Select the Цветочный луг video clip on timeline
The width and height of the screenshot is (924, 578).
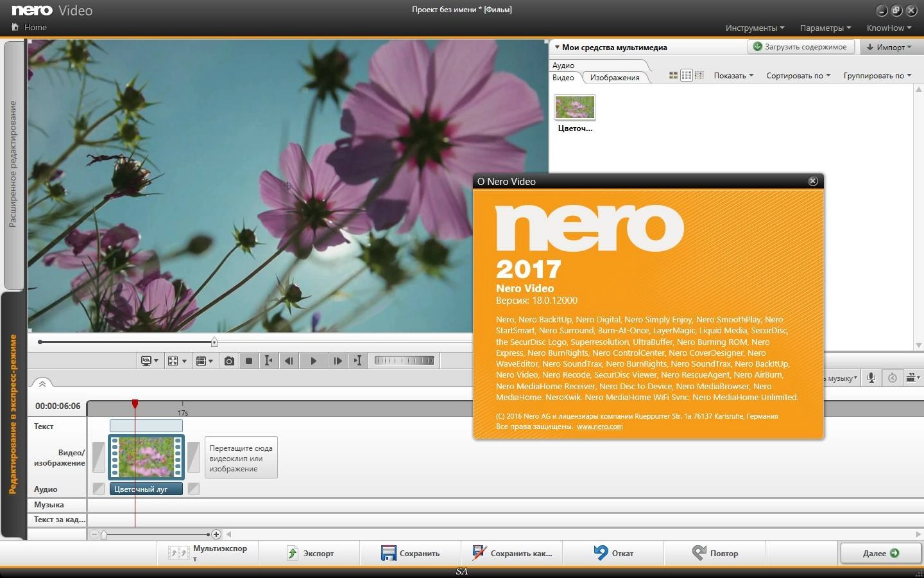146,457
